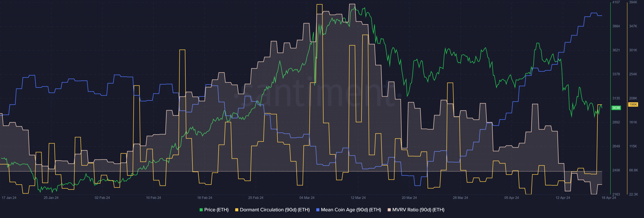This screenshot has height=218, width=644.
Task: Click the 05 Apr 24 date label
Action: point(512,198)
